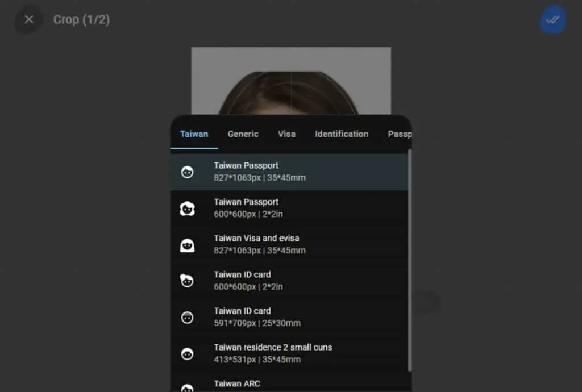Click the face icon of Taiwan Passport 2*2in
Image resolution: width=582 pixels, height=392 pixels.
(x=187, y=208)
